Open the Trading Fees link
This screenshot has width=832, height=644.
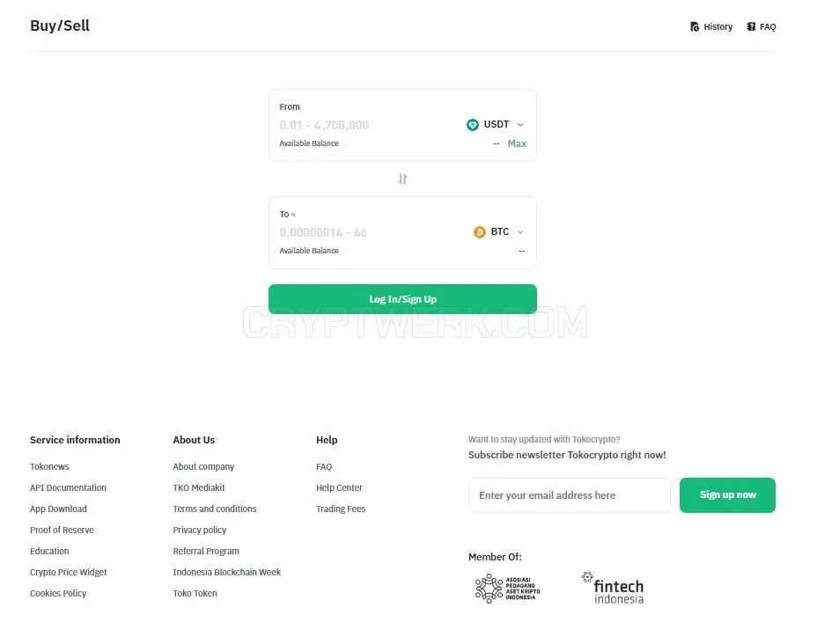[341, 509]
